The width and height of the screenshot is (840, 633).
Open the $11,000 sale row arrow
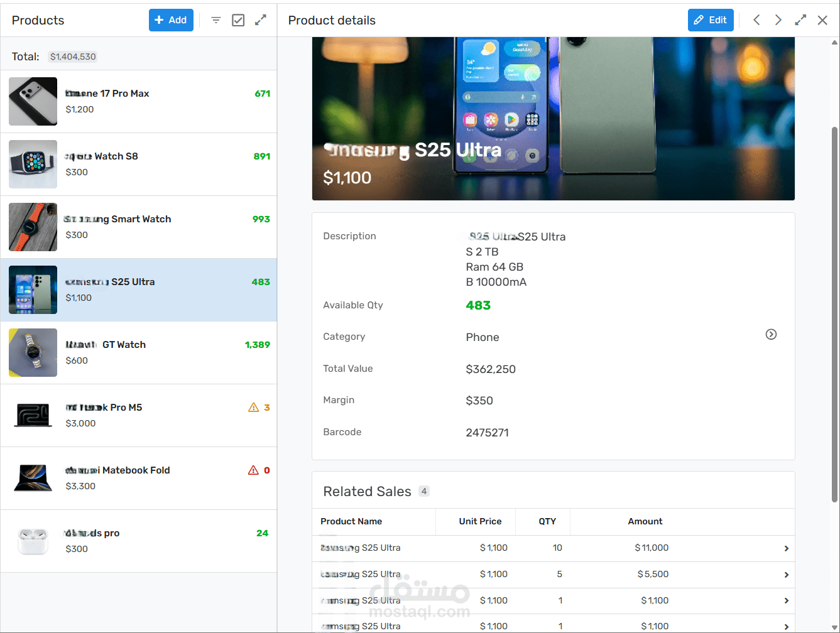[786, 548]
